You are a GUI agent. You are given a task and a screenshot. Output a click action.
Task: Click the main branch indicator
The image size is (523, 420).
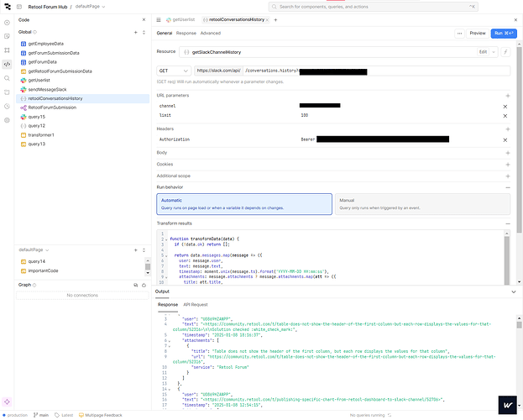[x=41, y=415]
